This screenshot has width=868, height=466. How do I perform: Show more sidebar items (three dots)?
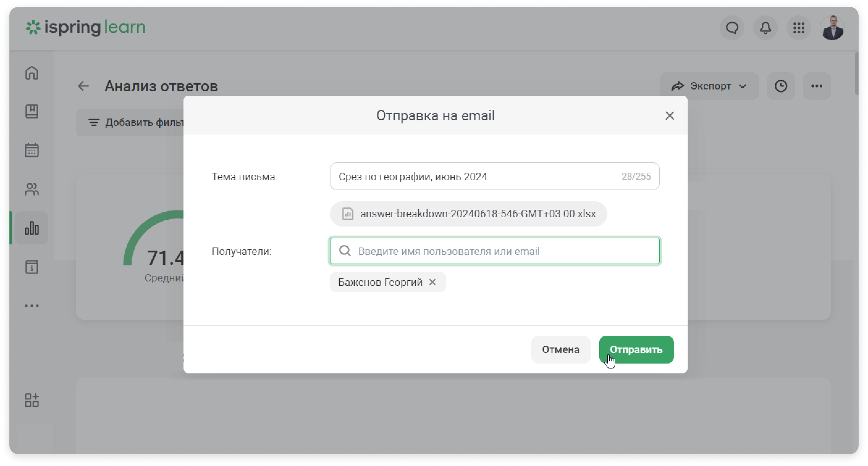pos(32,306)
